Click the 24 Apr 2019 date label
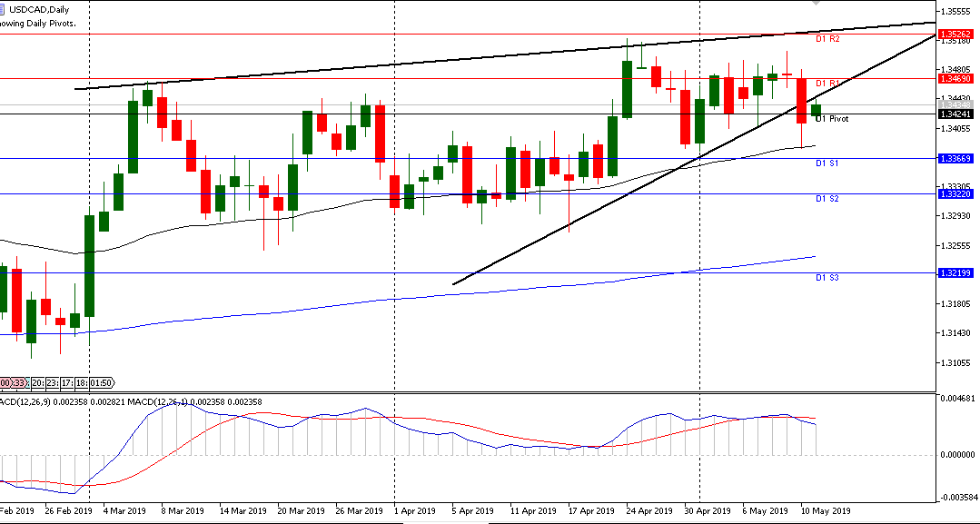This screenshot has height=524, width=980. coord(649,511)
